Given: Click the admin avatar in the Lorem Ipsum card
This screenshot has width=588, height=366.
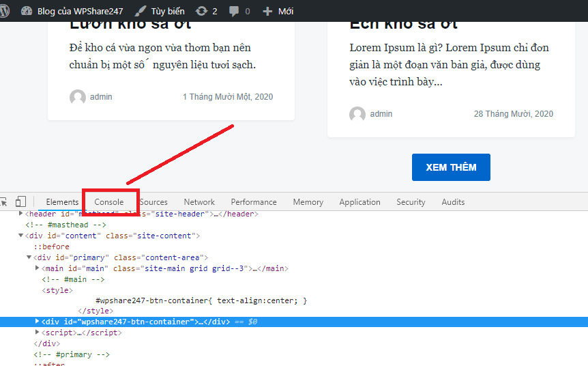Looking at the screenshot, I should [357, 114].
